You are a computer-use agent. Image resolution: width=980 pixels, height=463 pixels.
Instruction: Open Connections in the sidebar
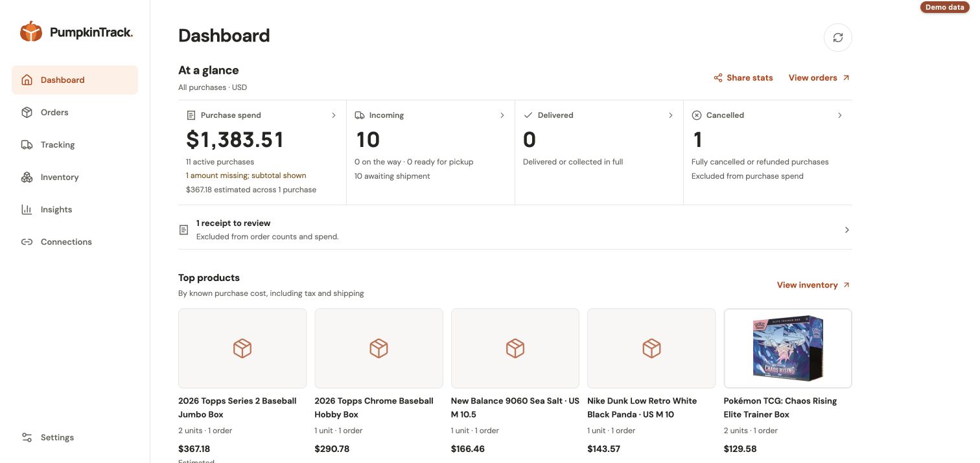[75, 242]
